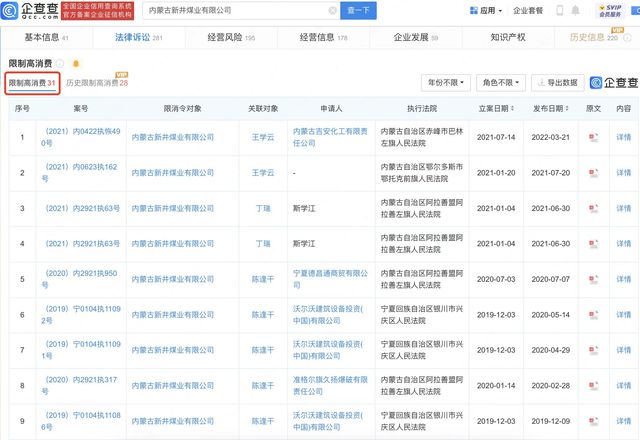Clear the search box with the X icon
Viewport: 640px width, 440px height.
(x=333, y=11)
